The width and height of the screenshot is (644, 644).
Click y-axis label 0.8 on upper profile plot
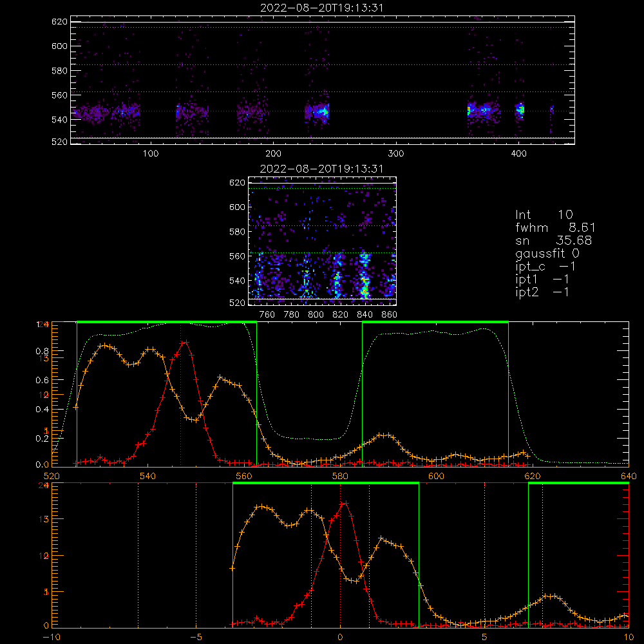tap(42, 352)
